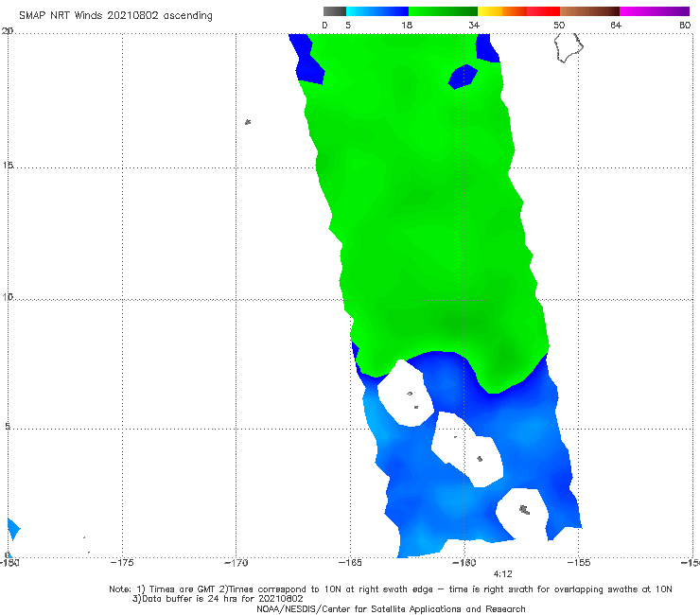The height and width of the screenshot is (615, 700).
Task: Click the longitude label -155
Action: (579, 563)
